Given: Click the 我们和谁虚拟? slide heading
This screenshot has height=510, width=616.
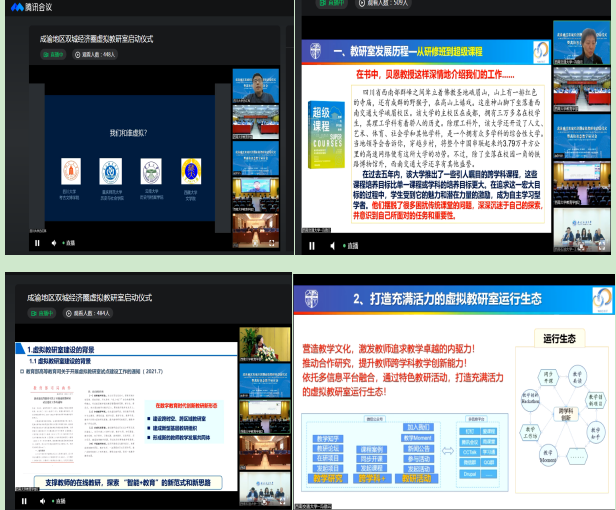Looking at the screenshot, I should tap(128, 133).
